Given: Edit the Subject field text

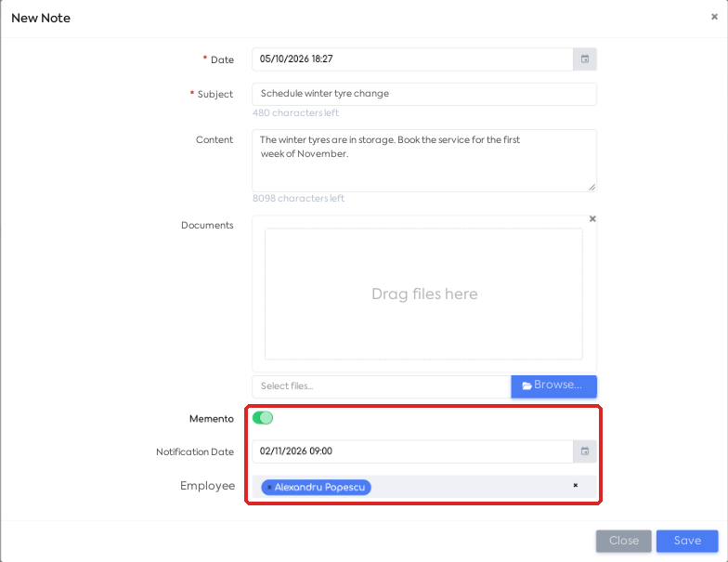Looking at the screenshot, I should click(424, 94).
